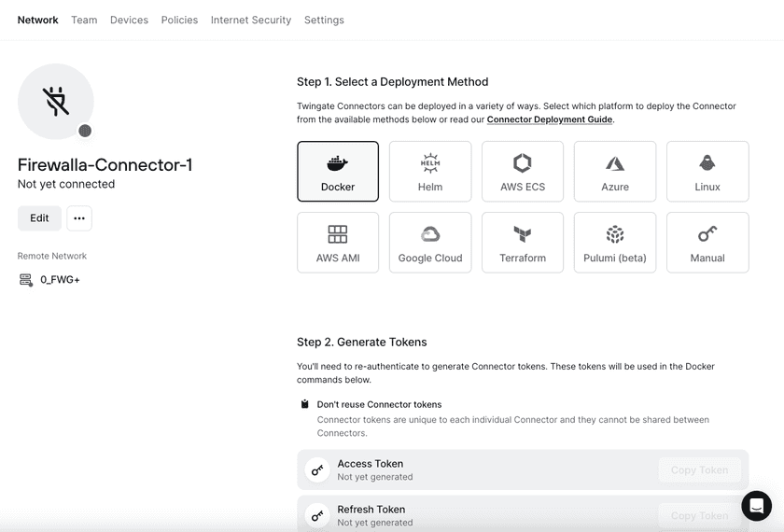Open the three-dot more options menu
Viewport: 784px width, 532px height.
[x=79, y=218]
